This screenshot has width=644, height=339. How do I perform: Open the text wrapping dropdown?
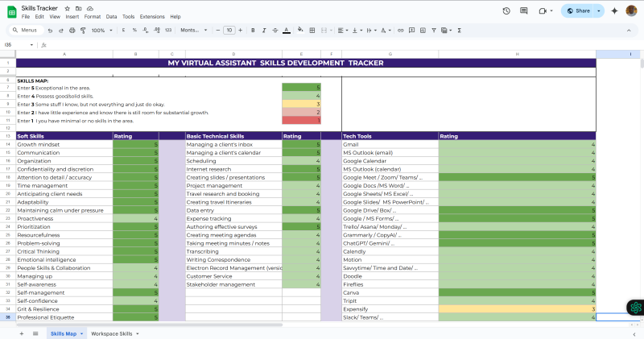371,31
